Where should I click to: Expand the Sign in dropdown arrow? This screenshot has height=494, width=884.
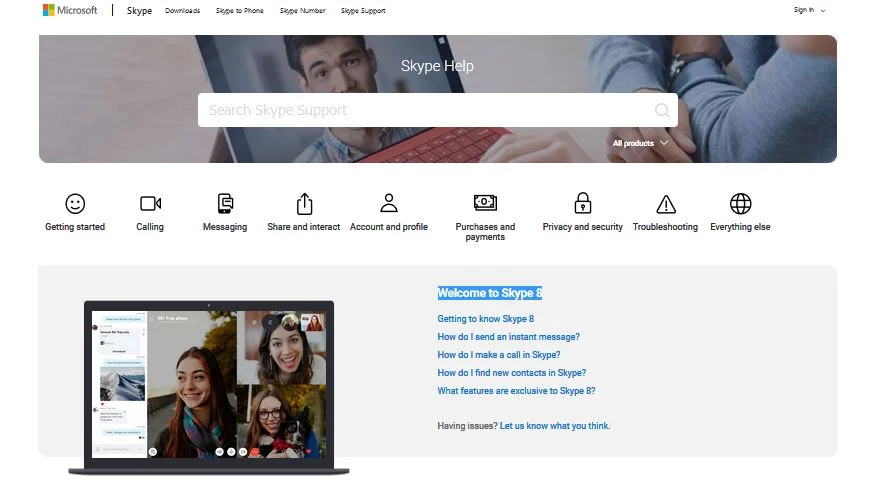tap(823, 11)
